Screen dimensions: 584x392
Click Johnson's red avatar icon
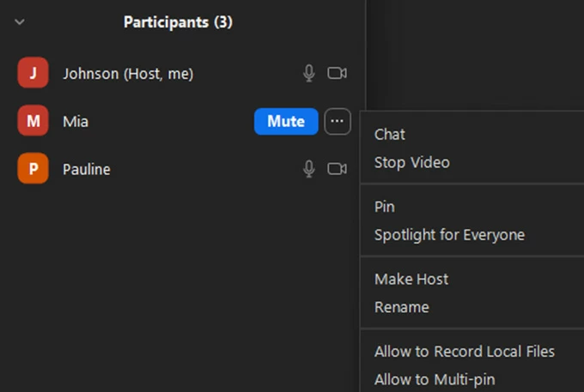pyautogui.click(x=33, y=74)
